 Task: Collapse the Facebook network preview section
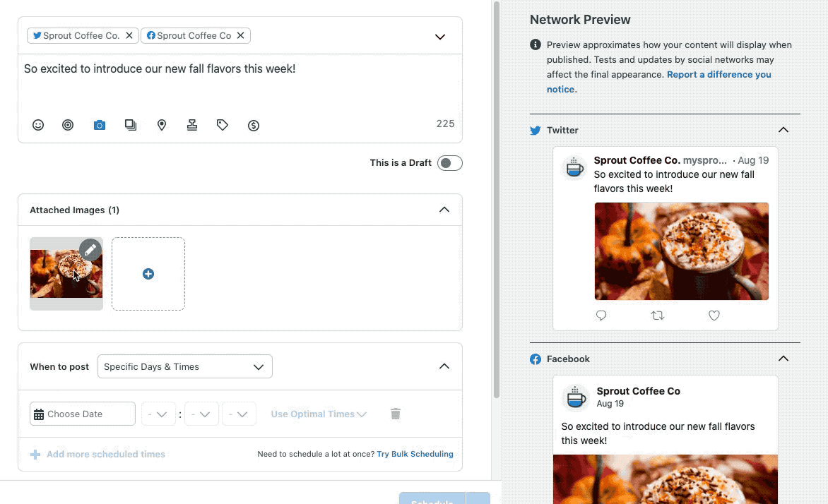pos(783,358)
